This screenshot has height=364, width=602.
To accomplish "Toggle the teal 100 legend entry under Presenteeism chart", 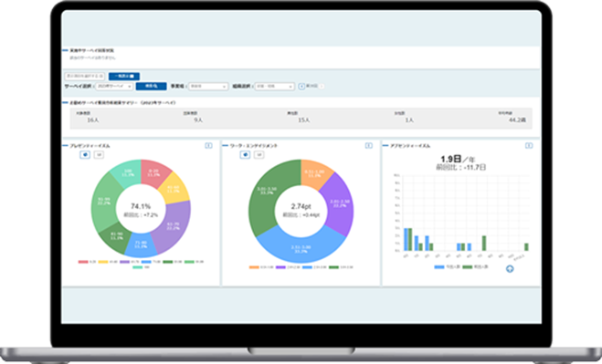I will click(141, 267).
